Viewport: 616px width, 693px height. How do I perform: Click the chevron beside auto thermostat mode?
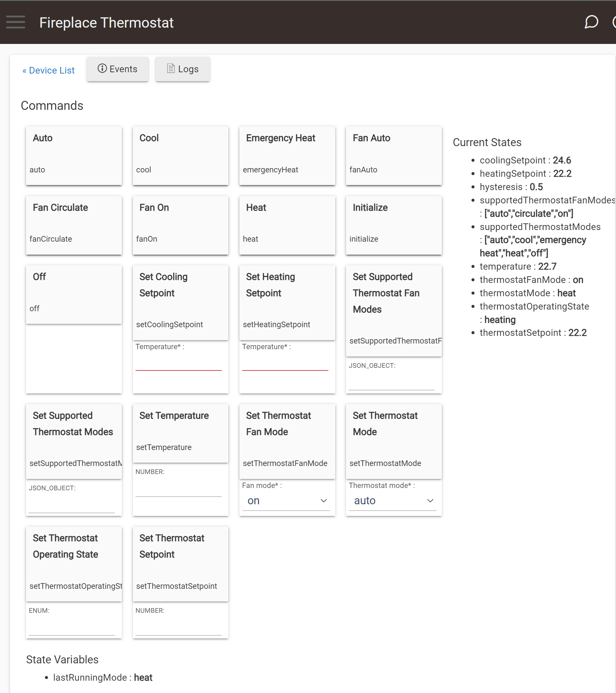pyautogui.click(x=430, y=501)
